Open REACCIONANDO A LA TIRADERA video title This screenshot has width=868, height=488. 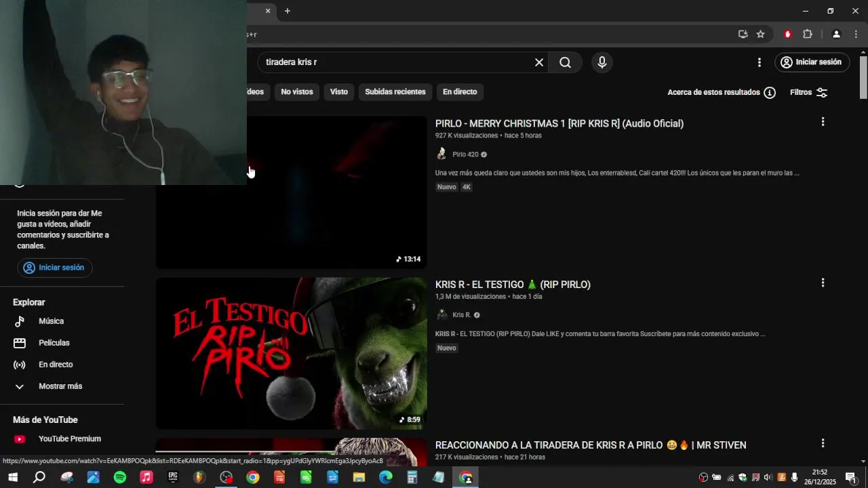tap(591, 445)
